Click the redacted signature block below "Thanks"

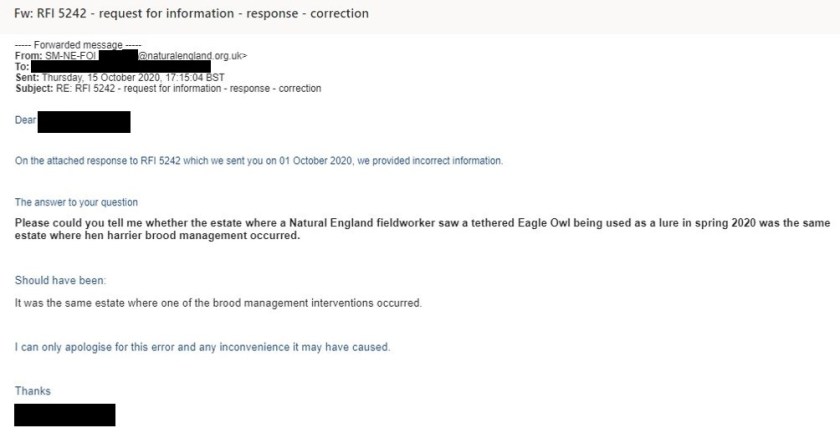click(x=65, y=414)
